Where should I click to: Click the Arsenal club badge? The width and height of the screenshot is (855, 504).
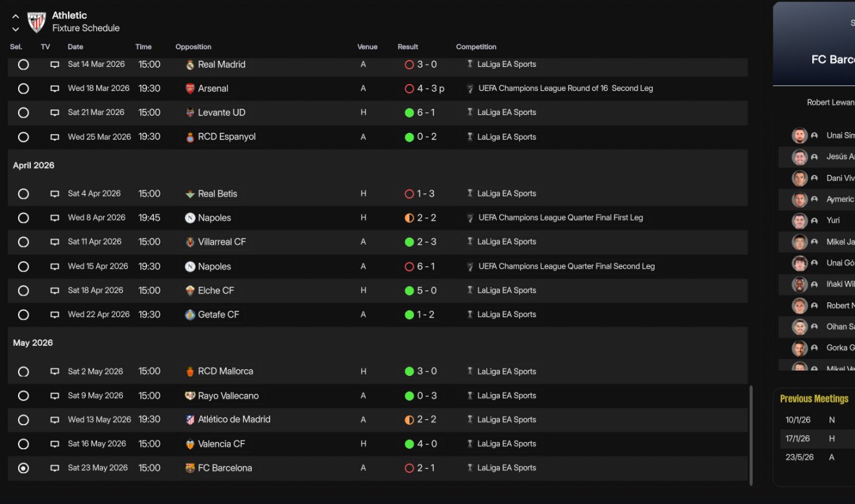190,89
